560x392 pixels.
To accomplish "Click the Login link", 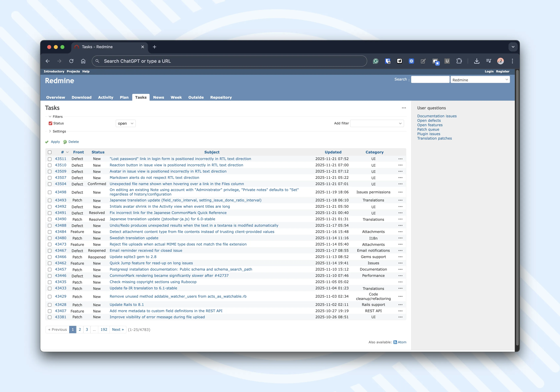I will 489,71.
